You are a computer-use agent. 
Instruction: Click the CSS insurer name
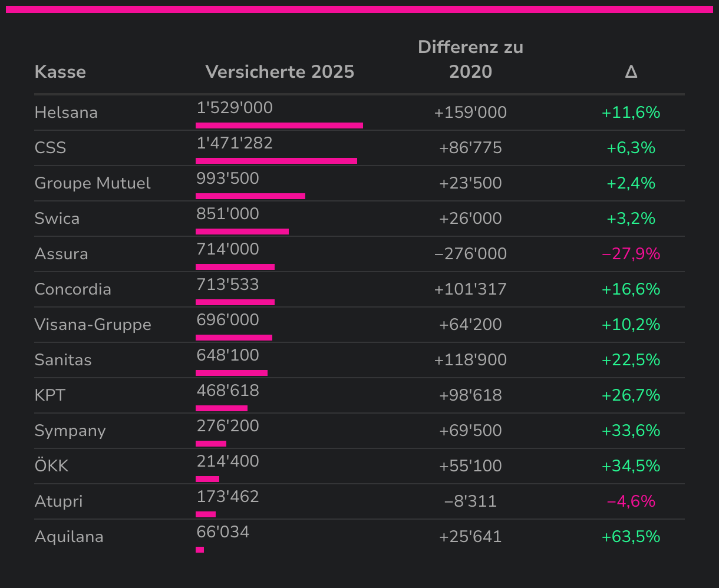click(50, 148)
